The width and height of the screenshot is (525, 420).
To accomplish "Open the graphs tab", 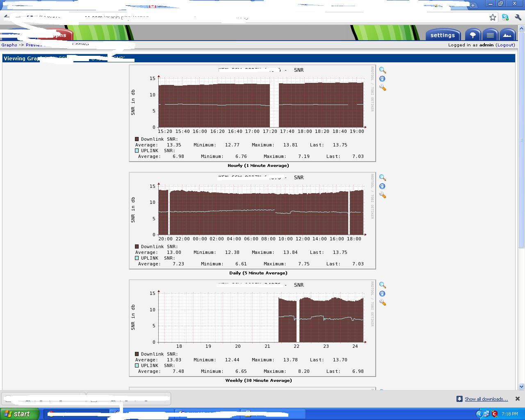I will (x=57, y=35).
